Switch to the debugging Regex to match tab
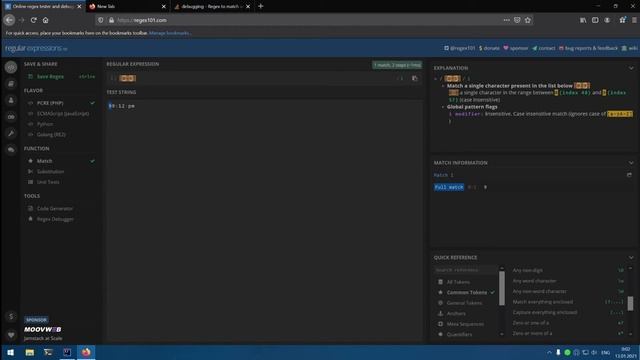Viewport: 640px width, 360px height. point(211,7)
